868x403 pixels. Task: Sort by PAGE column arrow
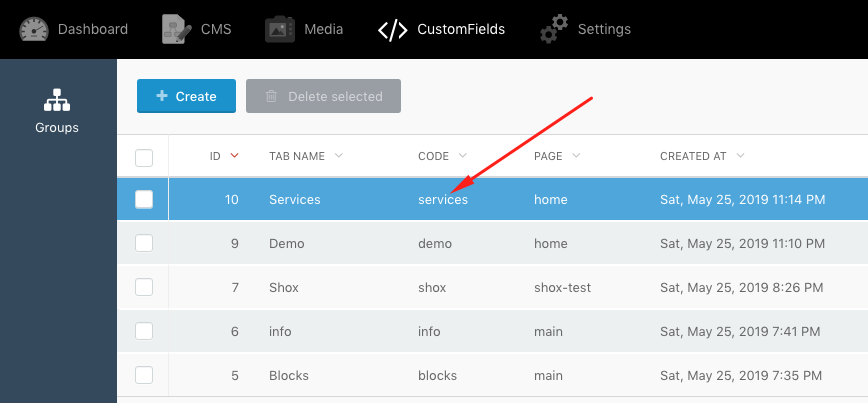pos(576,156)
